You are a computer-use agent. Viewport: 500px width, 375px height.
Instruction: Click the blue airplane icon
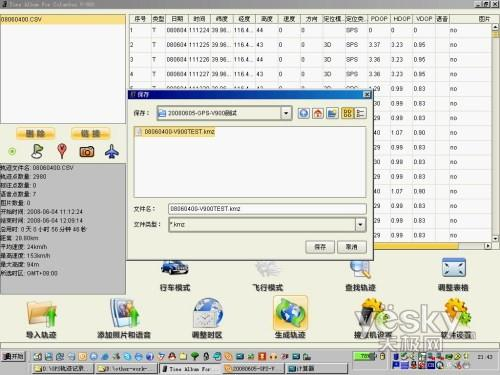[x=112, y=151]
